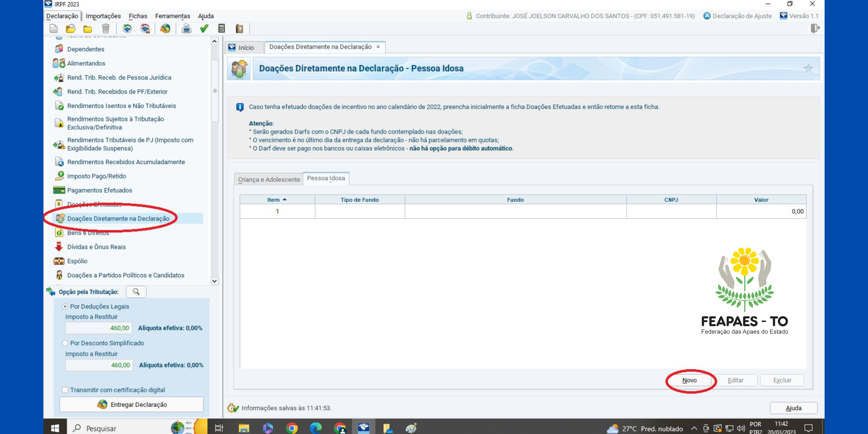Click the printer toolbar icon
Viewport: 868px width, 434px height.
(x=186, y=29)
